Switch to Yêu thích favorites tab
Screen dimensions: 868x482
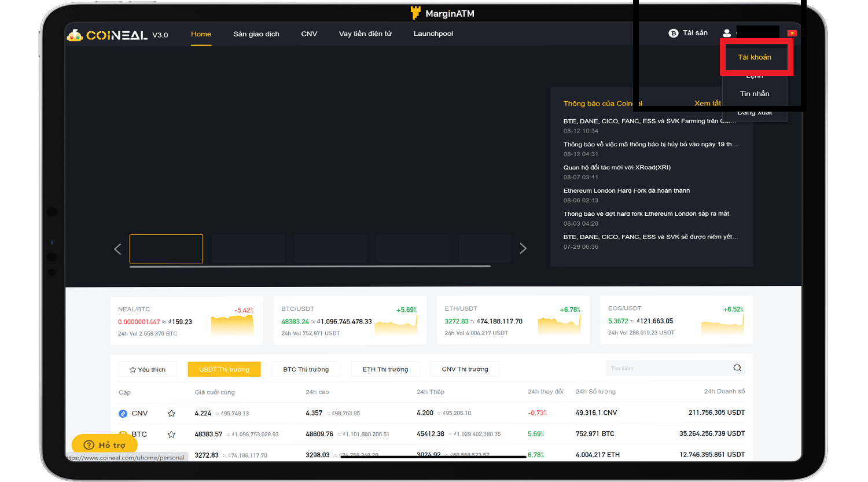[148, 369]
